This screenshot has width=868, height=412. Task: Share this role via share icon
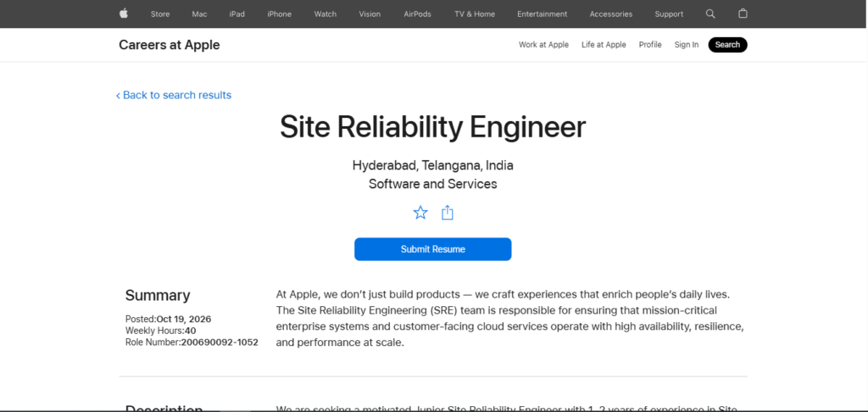point(448,213)
